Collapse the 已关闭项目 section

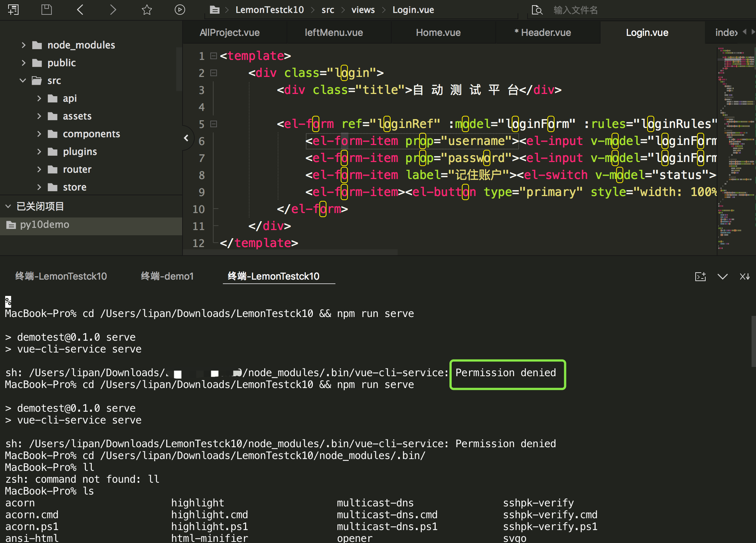click(x=8, y=206)
